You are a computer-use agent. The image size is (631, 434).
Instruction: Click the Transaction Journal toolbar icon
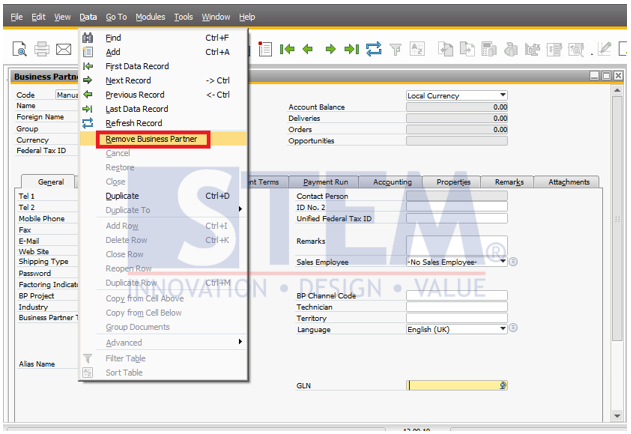tap(532, 50)
